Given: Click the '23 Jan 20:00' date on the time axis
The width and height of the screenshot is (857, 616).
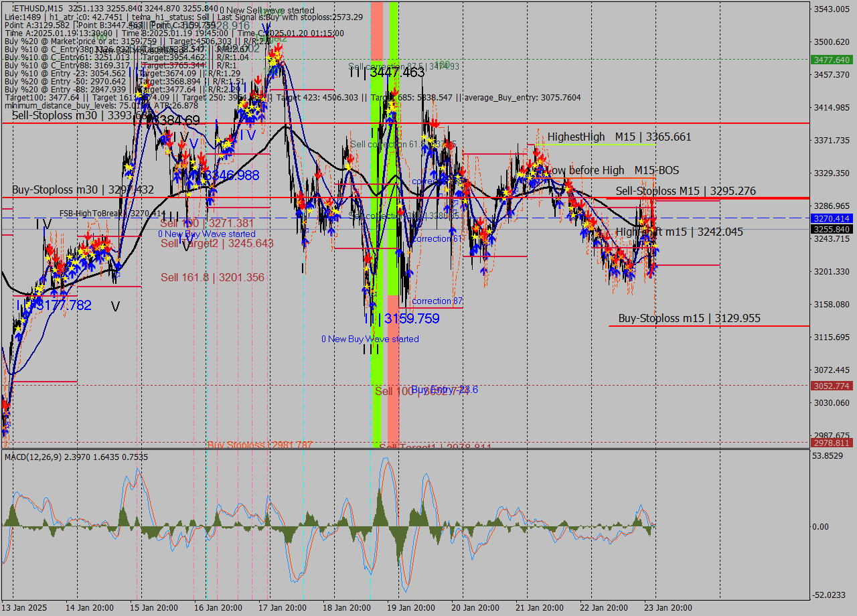Looking at the screenshot, I should [x=668, y=608].
